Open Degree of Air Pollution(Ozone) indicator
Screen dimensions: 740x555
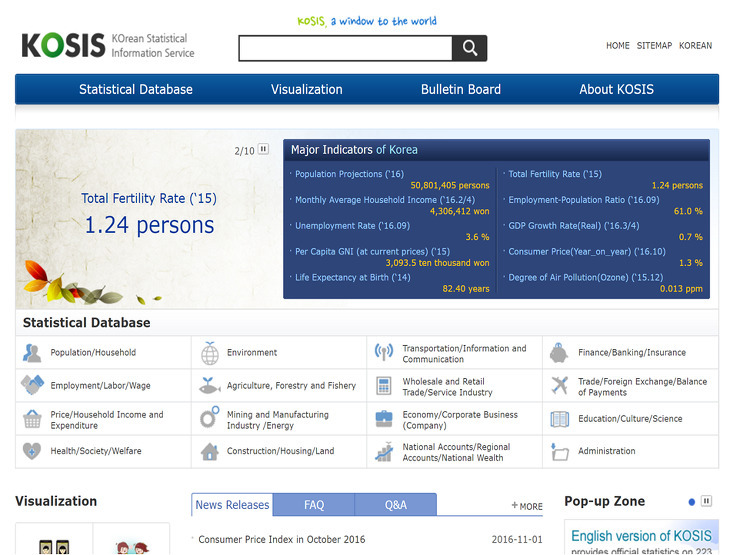[586, 278]
